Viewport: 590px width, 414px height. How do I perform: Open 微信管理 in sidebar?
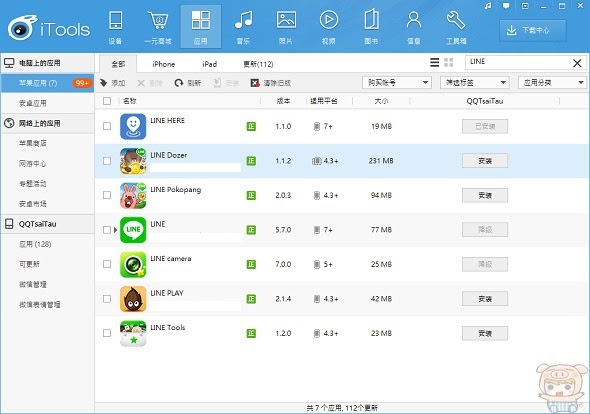coord(33,285)
